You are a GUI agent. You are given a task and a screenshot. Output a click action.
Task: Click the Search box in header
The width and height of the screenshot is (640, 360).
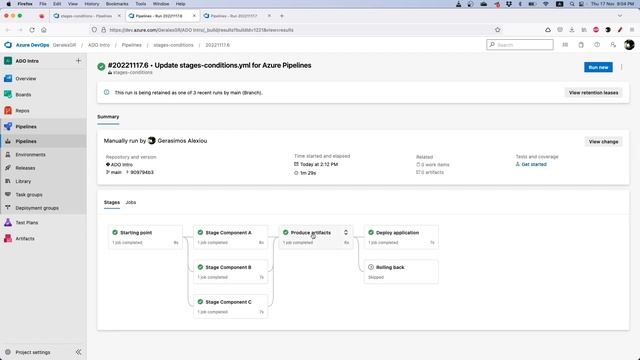pos(520,44)
